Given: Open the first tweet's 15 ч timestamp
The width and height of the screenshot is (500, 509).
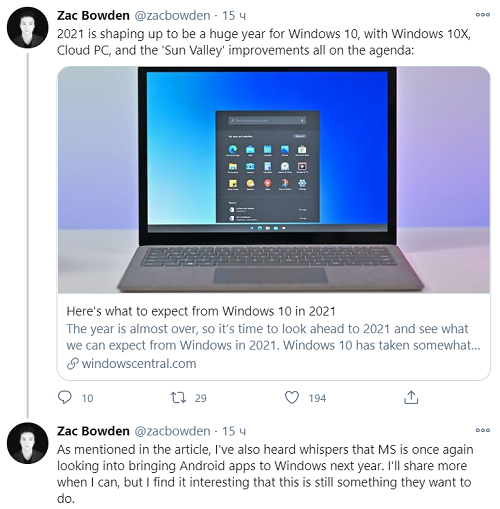Looking at the screenshot, I should coord(234,16).
